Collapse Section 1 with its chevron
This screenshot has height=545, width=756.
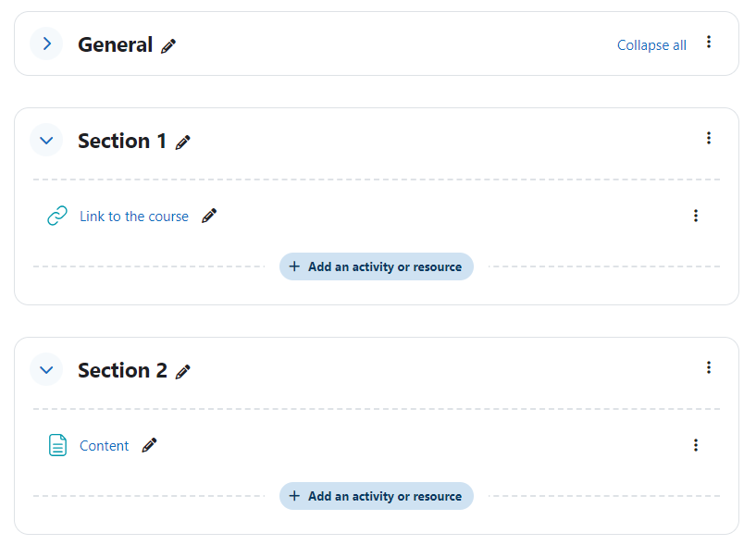click(x=47, y=141)
